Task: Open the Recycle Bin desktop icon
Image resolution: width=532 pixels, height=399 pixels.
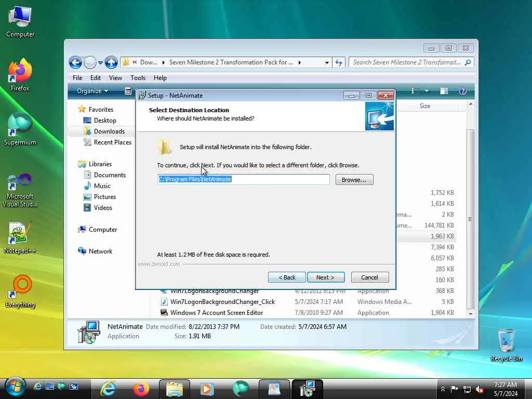Action: pyautogui.click(x=507, y=345)
